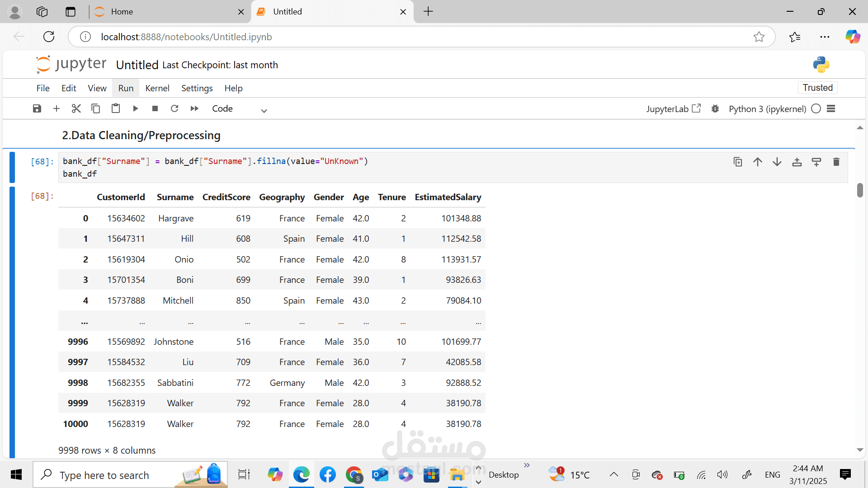The image size is (868, 488).
Task: Click the notebook vertical scrollbar thumb
Action: point(860,190)
